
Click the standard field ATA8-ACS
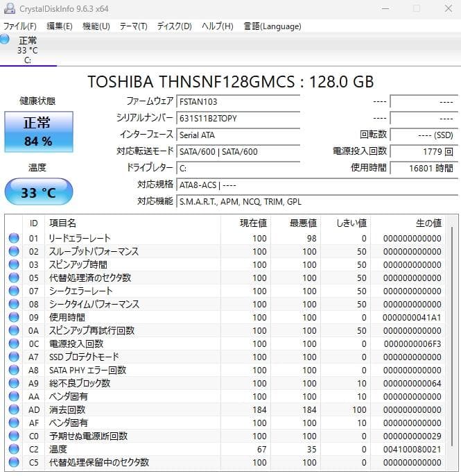tap(317, 185)
